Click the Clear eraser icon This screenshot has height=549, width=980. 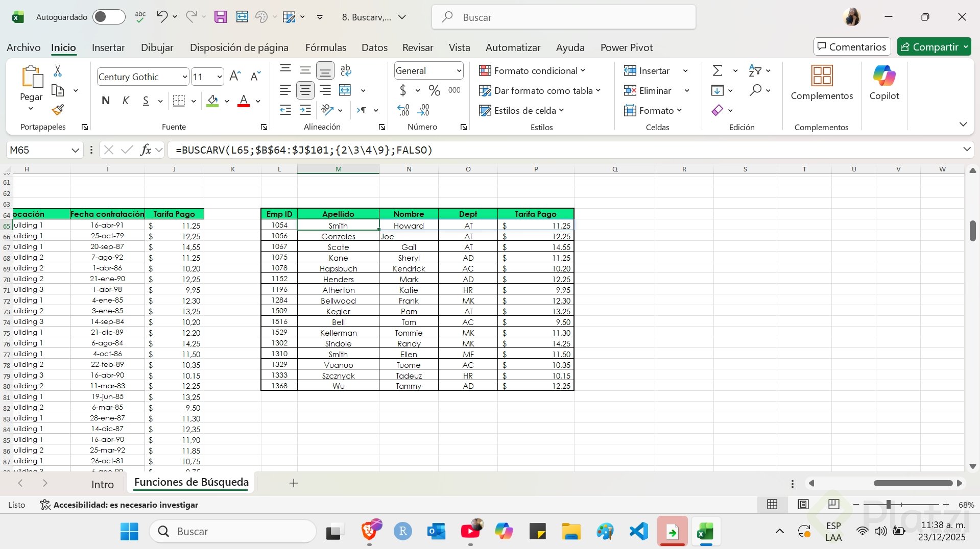(718, 110)
